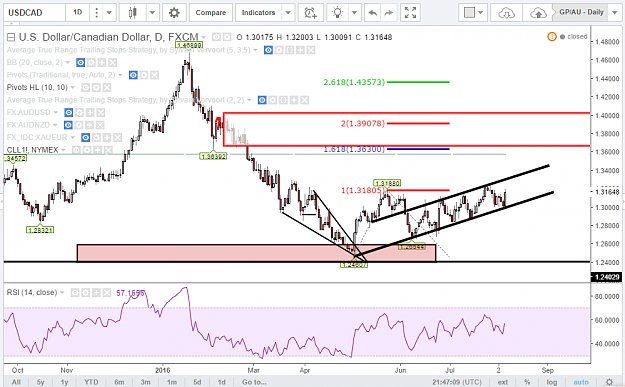Toggle visibility of RSI (14, close)
Screen dimensions: 625x387
tap(75, 293)
